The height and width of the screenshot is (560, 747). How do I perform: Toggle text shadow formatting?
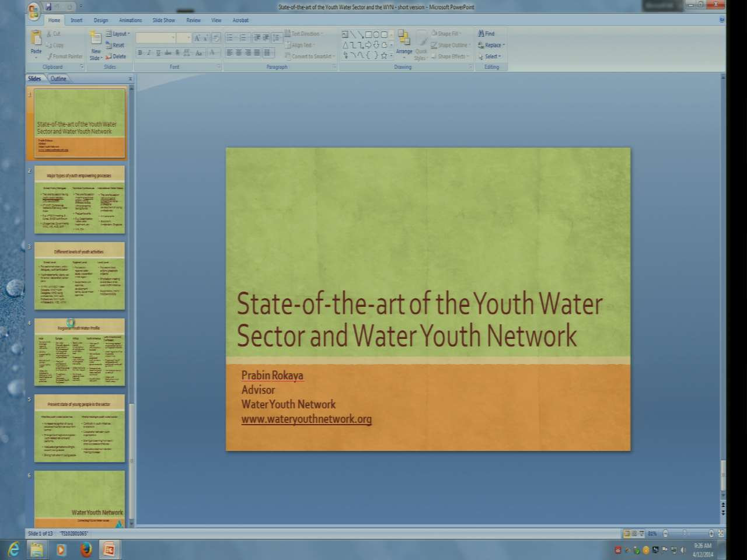[x=177, y=52]
